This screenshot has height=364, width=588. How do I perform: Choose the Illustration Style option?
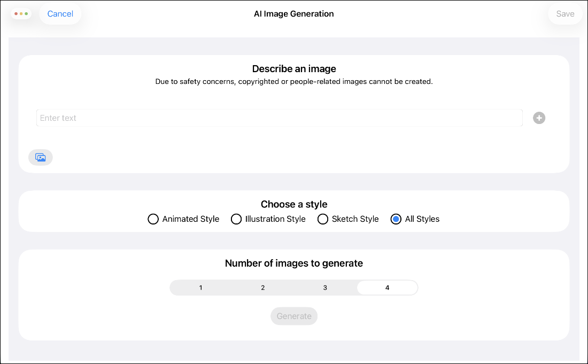tap(236, 219)
